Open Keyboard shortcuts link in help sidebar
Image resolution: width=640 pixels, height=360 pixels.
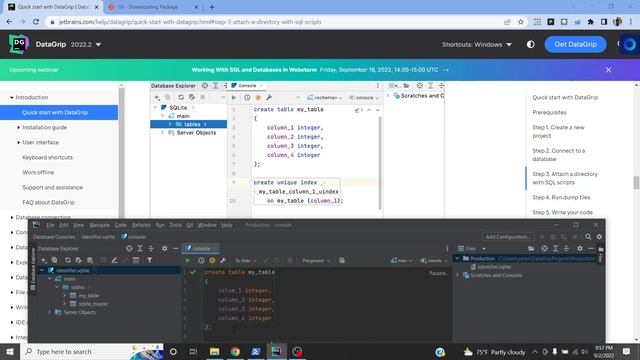click(47, 158)
